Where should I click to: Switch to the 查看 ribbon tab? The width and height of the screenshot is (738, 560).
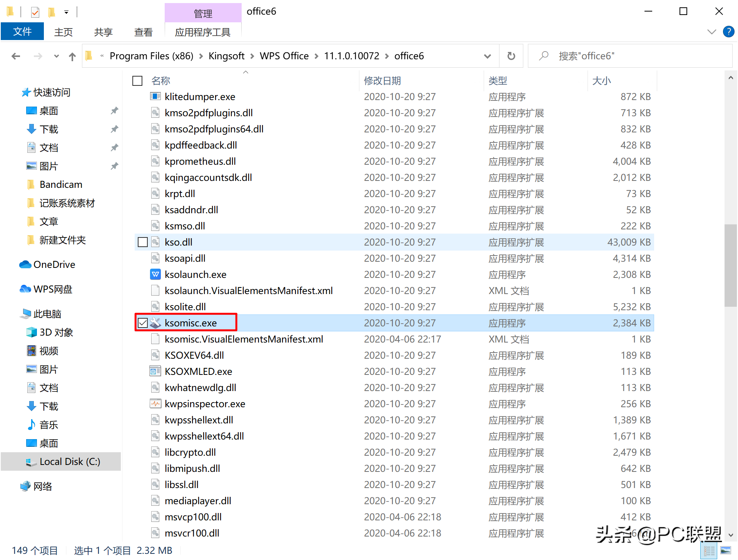pos(144,32)
